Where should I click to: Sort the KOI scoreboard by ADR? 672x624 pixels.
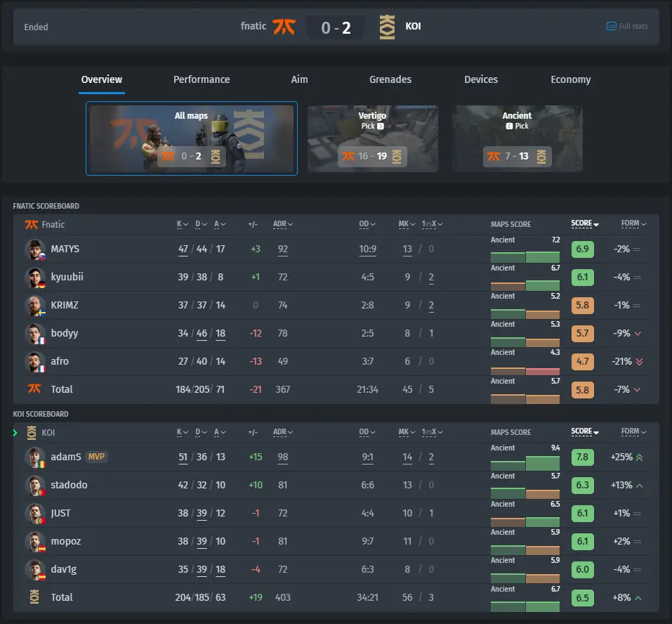283,432
